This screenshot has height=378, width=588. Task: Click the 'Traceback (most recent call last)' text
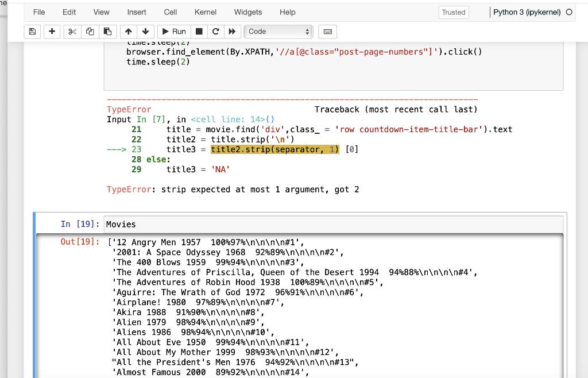click(396, 110)
